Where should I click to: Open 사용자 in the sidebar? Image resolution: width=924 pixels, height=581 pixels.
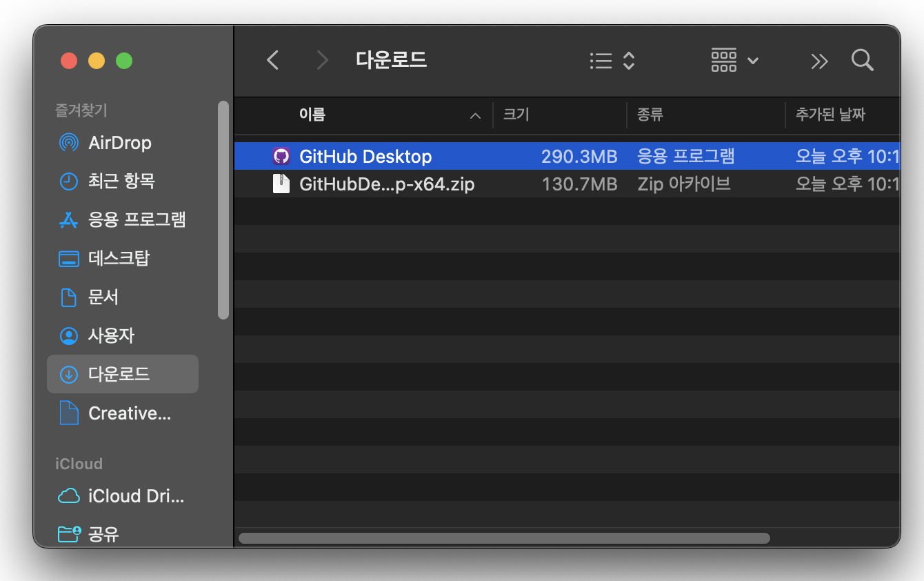click(123, 336)
